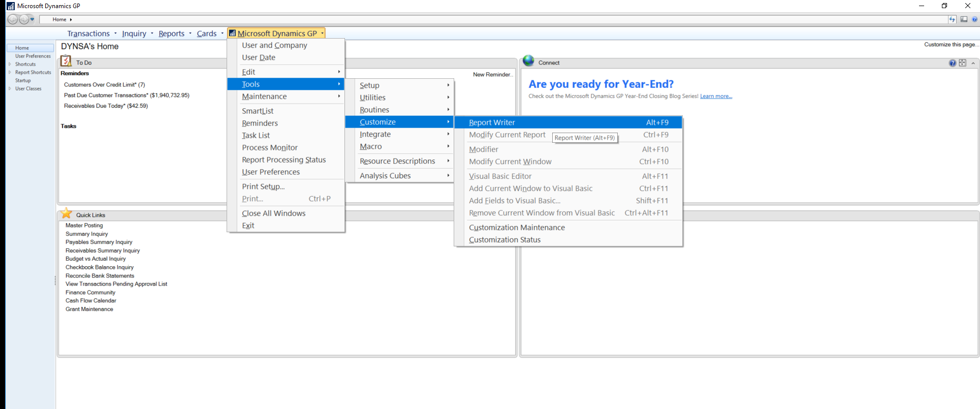
Task: Maximize the Connect pane using its expand icon
Action: pos(962,63)
